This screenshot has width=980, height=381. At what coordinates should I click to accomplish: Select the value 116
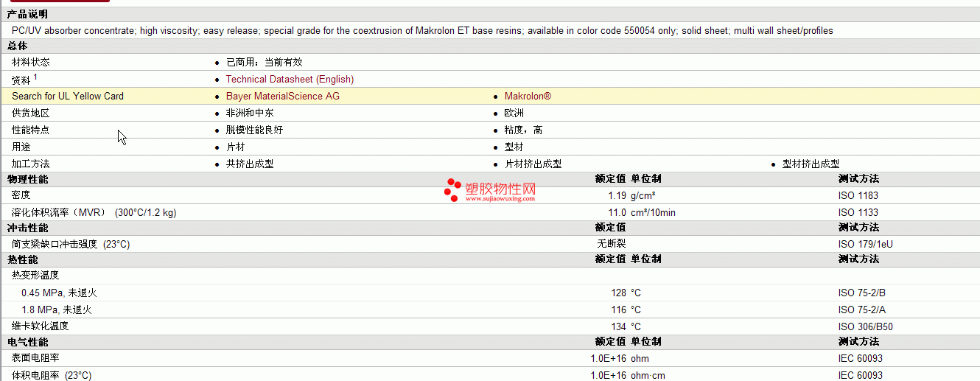tap(618, 310)
